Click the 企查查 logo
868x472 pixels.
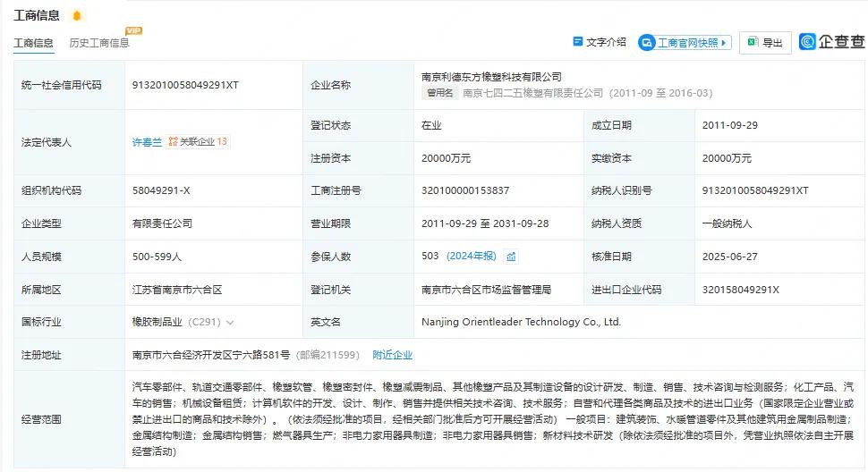click(832, 41)
